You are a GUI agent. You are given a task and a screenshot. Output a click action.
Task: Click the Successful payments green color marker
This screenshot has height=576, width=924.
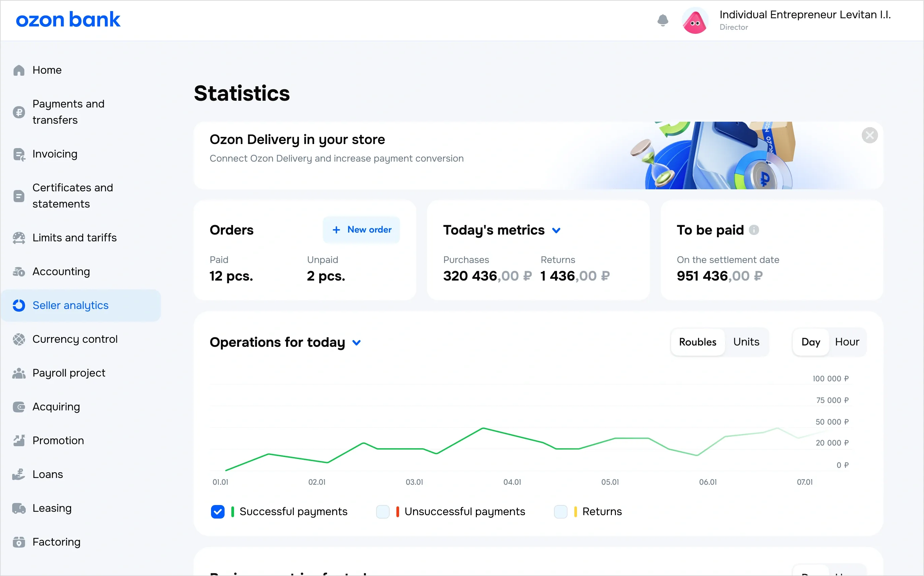click(233, 512)
